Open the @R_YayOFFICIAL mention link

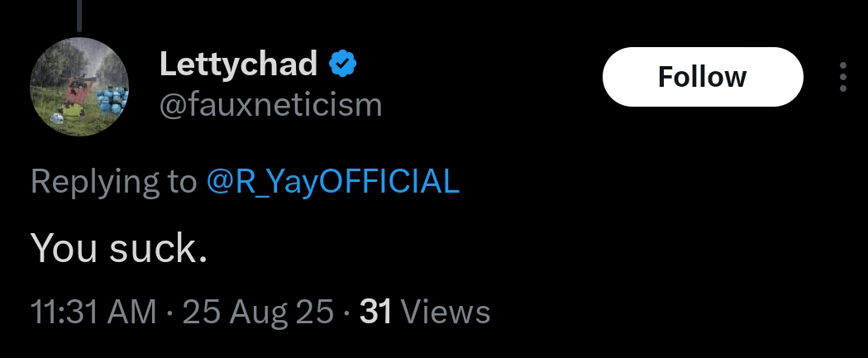click(x=331, y=182)
